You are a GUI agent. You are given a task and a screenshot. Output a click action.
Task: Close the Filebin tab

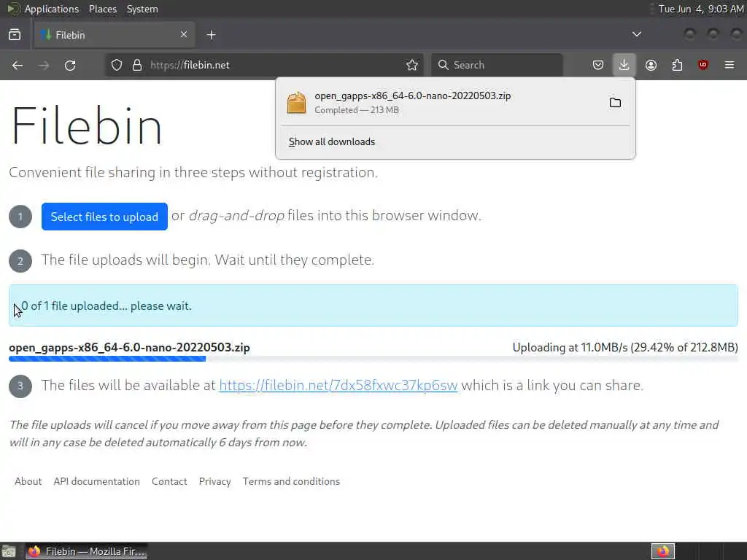coord(184,34)
